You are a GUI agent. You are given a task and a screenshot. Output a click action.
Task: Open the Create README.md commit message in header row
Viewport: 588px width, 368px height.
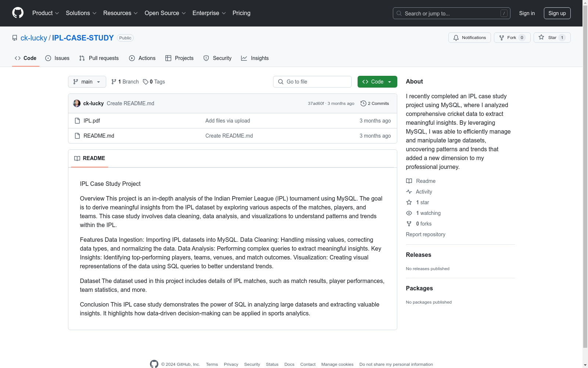click(x=130, y=103)
